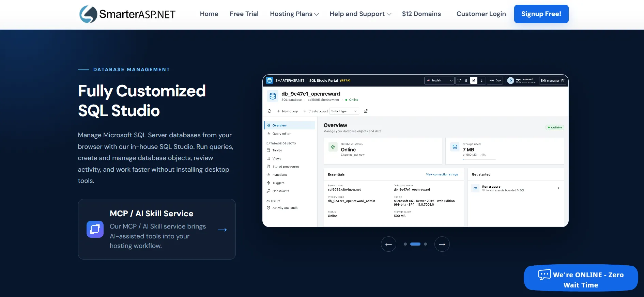This screenshot has width=644, height=297.
Task: Click the refresh icon in SQL Studio toolbar
Action: coord(270,111)
